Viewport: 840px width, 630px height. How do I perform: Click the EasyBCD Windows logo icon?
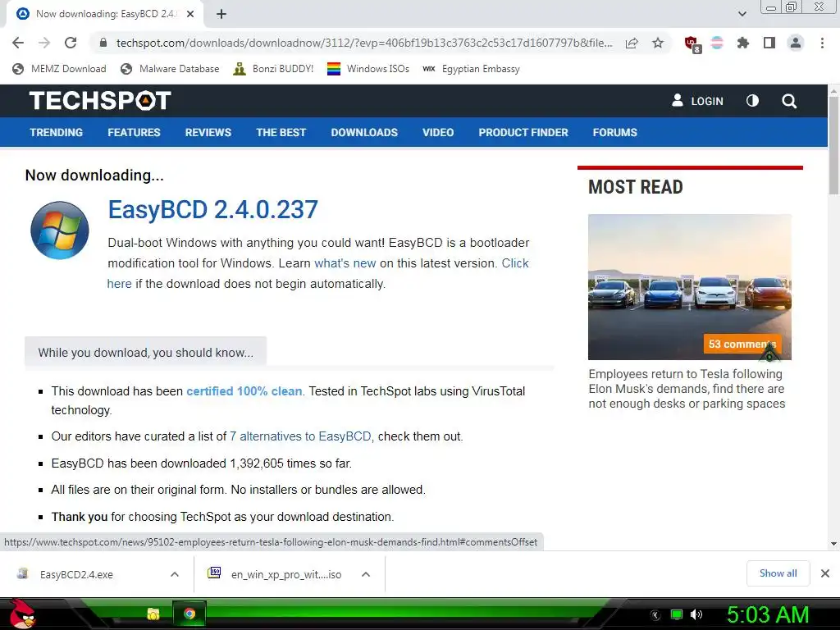pos(59,231)
